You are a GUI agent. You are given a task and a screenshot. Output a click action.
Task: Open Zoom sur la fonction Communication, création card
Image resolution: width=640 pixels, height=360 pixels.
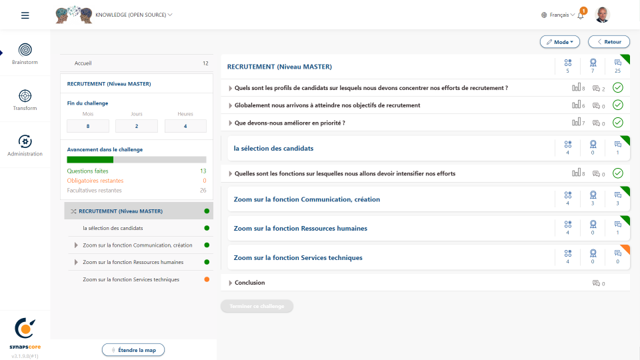tap(307, 199)
